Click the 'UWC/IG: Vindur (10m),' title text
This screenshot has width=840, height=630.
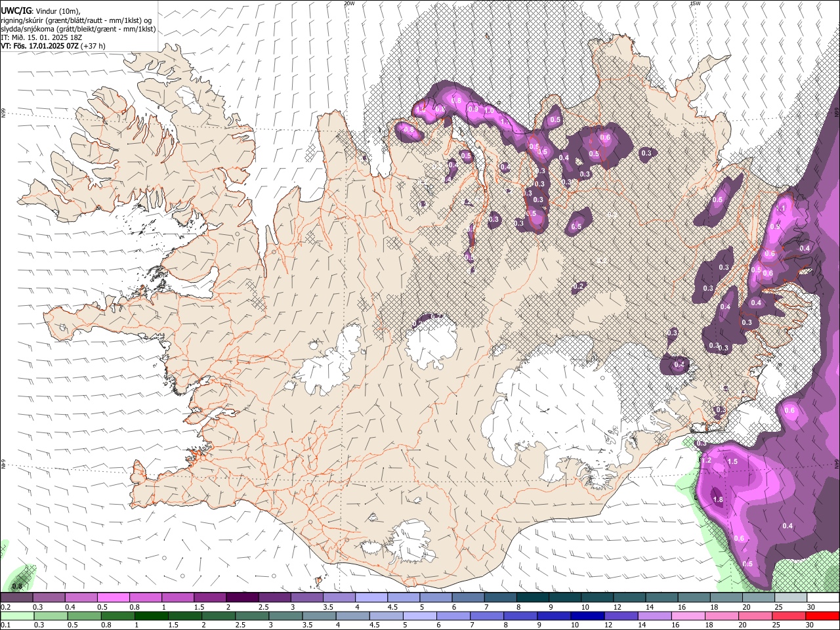pyautogui.click(x=41, y=11)
